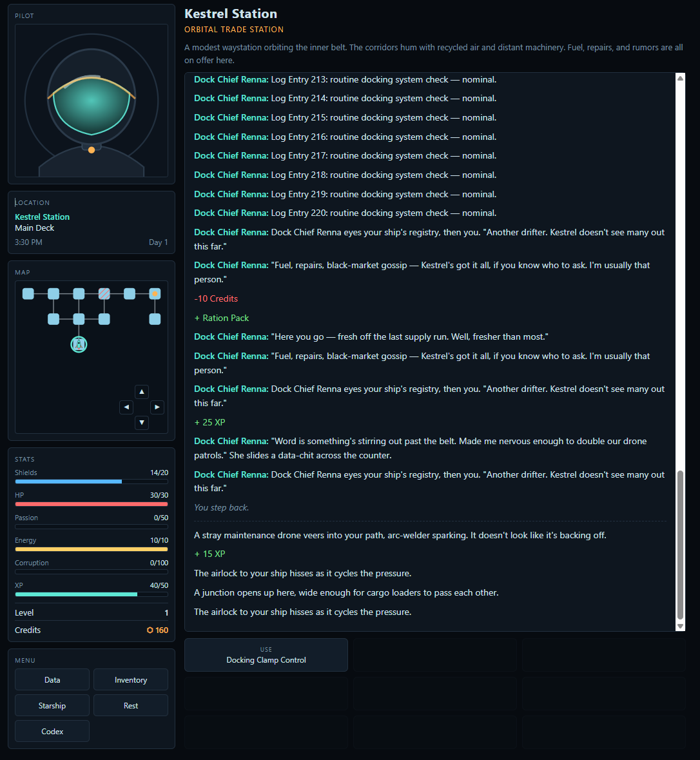Click the "Main Deck" location text
This screenshot has width=700, height=760.
coord(34,228)
